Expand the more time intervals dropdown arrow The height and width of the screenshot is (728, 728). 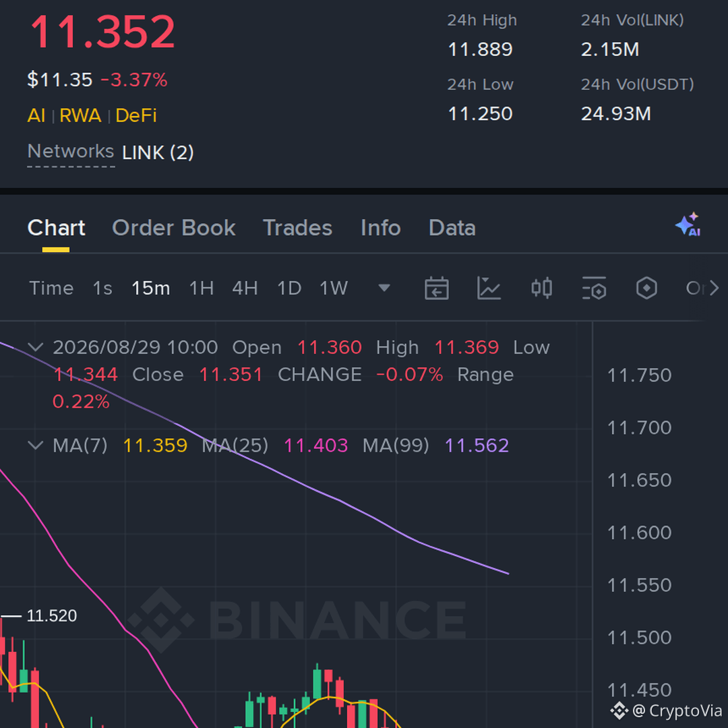coord(384,288)
